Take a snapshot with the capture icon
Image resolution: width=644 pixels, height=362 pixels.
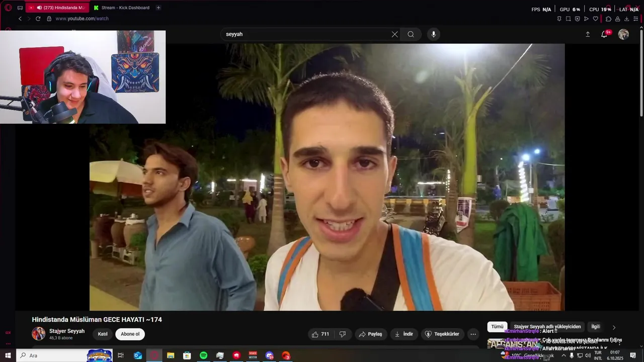pos(568,19)
